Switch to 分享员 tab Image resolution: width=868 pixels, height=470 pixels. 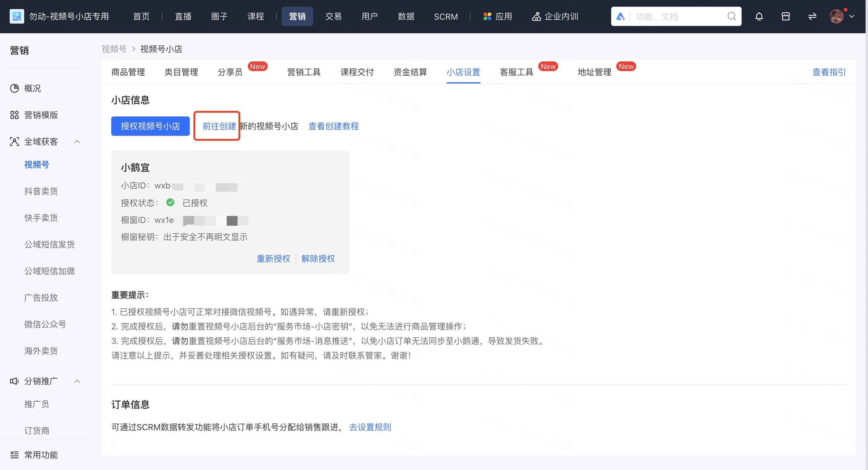[230, 72]
